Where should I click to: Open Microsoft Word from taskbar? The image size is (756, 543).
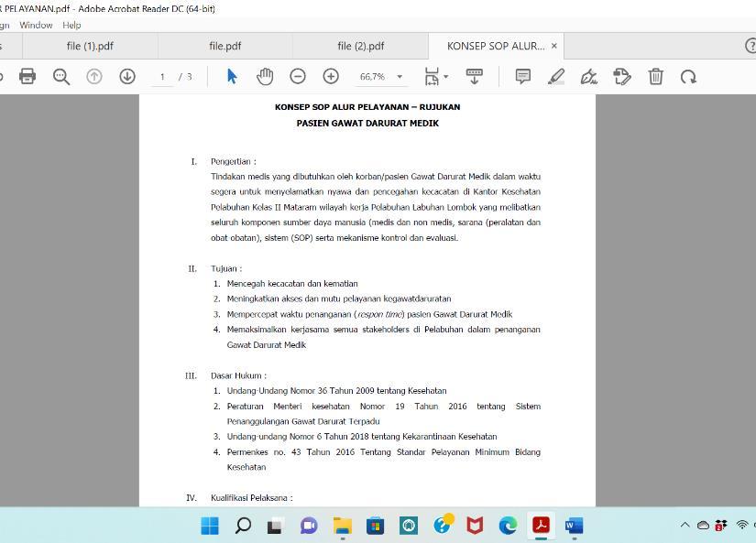(x=575, y=526)
